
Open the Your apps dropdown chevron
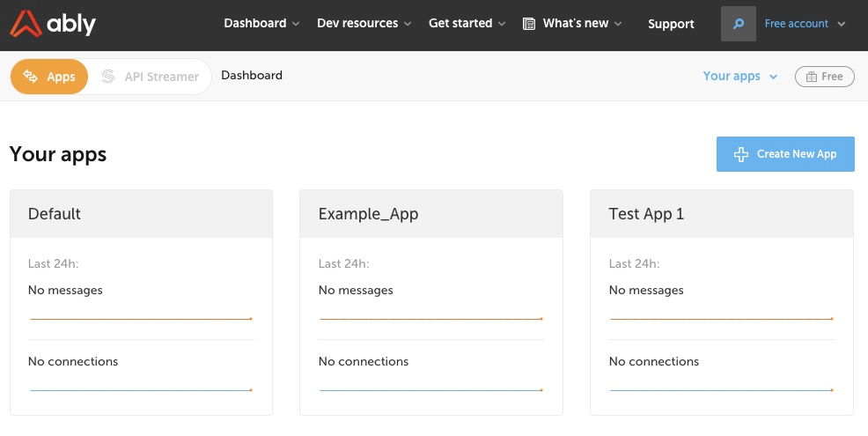tap(773, 77)
